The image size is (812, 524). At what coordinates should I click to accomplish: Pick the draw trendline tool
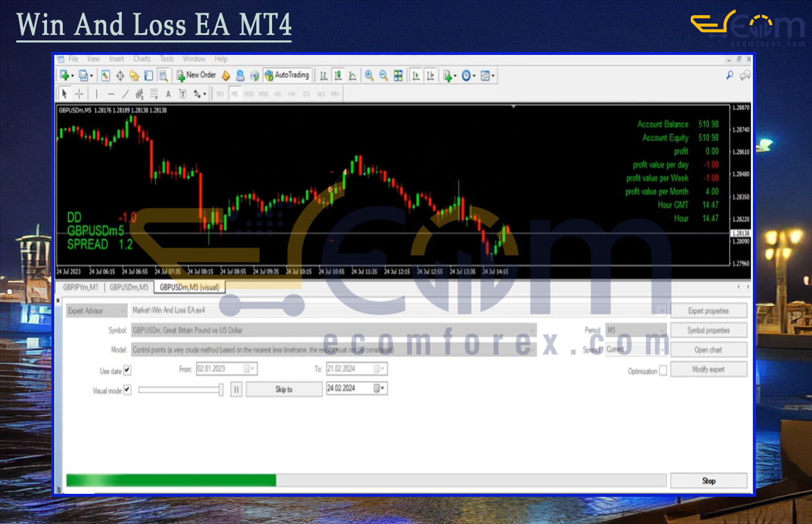click(x=125, y=94)
